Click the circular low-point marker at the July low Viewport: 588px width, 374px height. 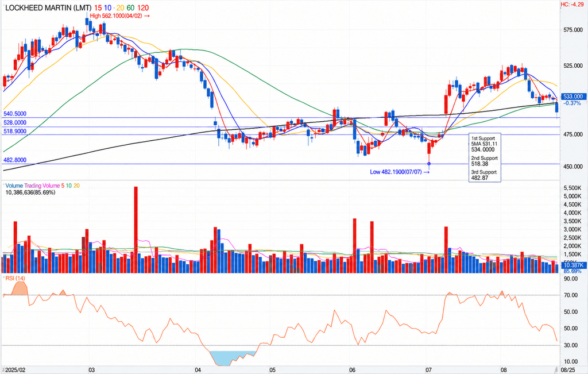(429, 164)
